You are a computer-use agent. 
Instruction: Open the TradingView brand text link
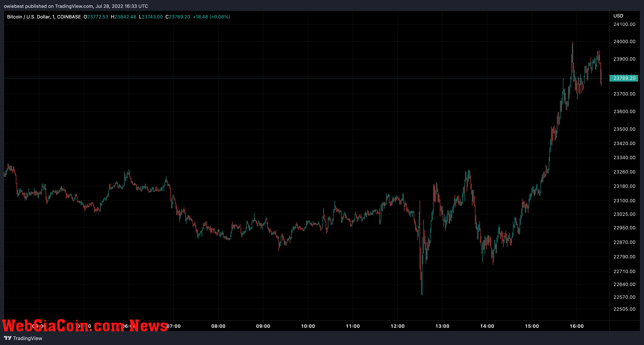click(x=27, y=338)
